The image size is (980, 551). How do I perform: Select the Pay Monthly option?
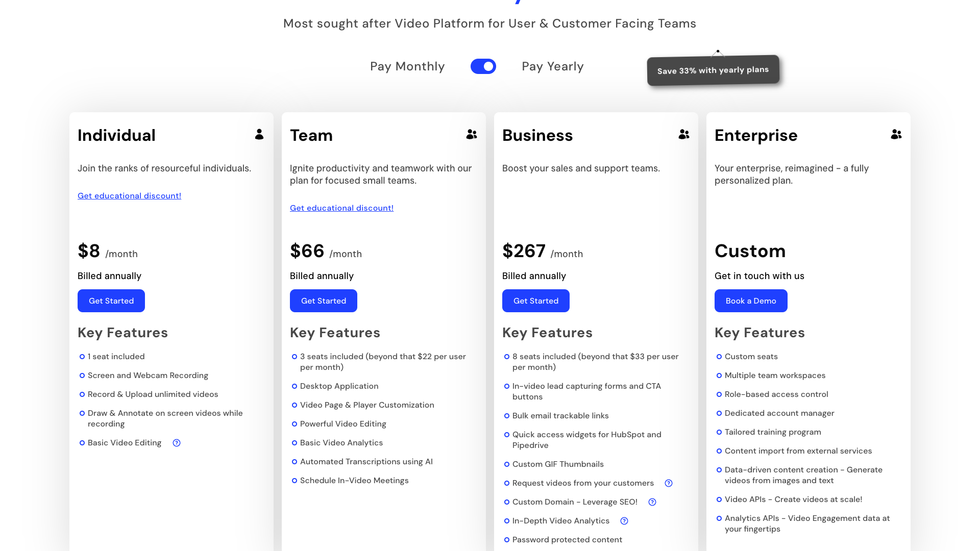point(407,66)
